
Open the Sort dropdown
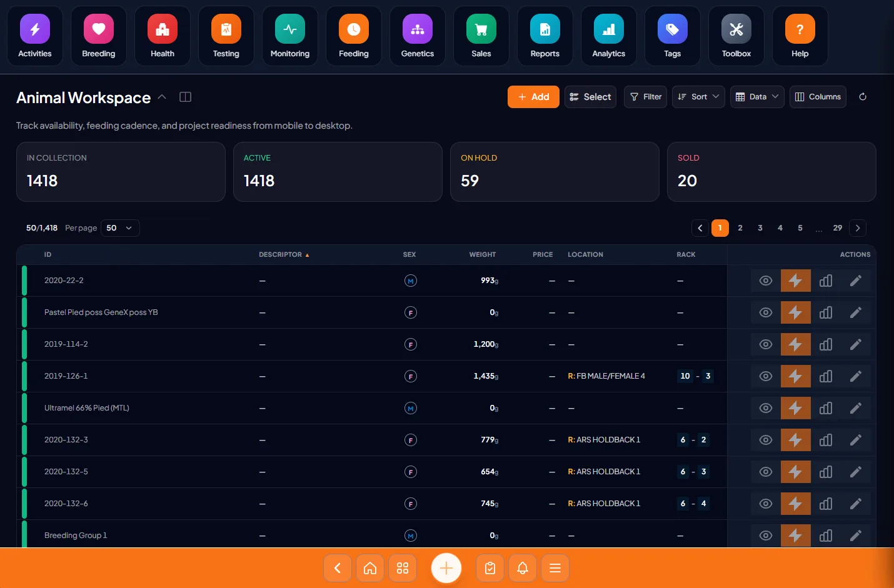point(698,97)
